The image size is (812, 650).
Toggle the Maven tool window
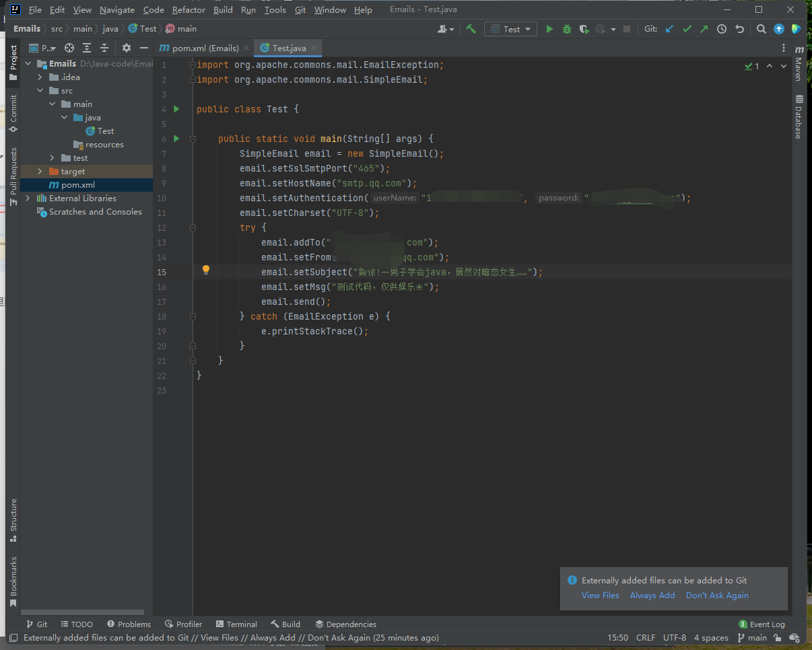799,64
